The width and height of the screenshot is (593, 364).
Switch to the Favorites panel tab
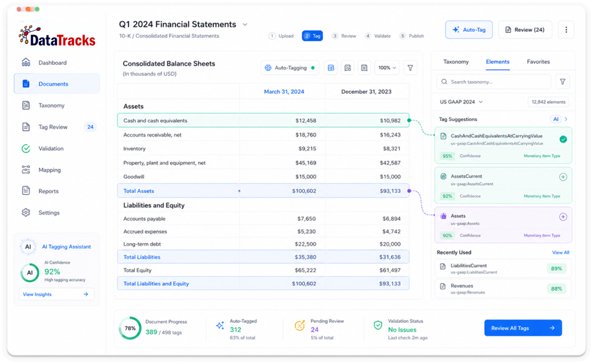pos(538,61)
